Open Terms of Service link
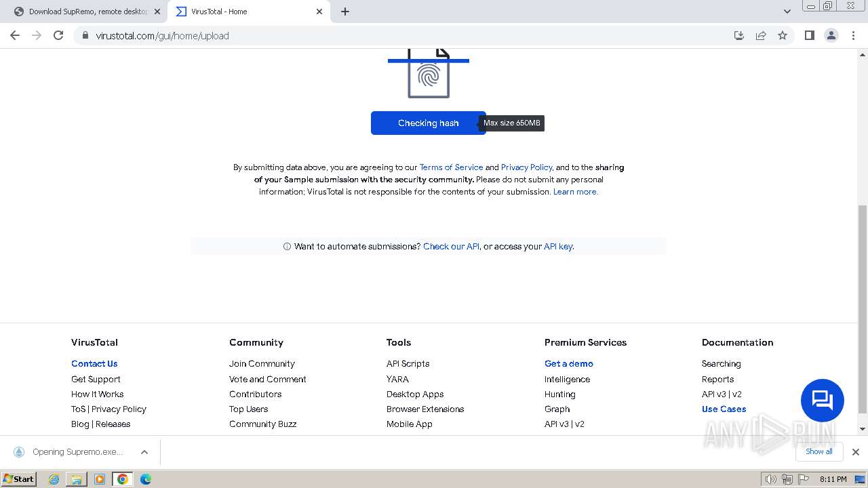Image resolution: width=868 pixels, height=488 pixels. 451,167
